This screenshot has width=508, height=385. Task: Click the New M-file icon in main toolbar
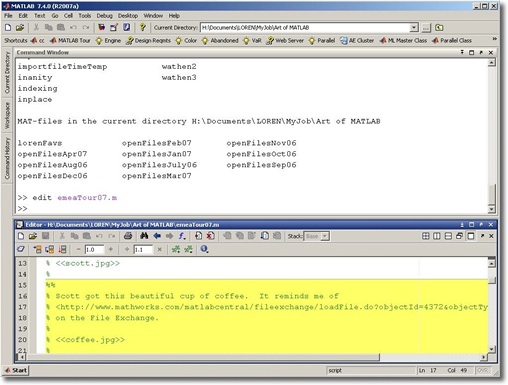pyautogui.click(x=8, y=28)
